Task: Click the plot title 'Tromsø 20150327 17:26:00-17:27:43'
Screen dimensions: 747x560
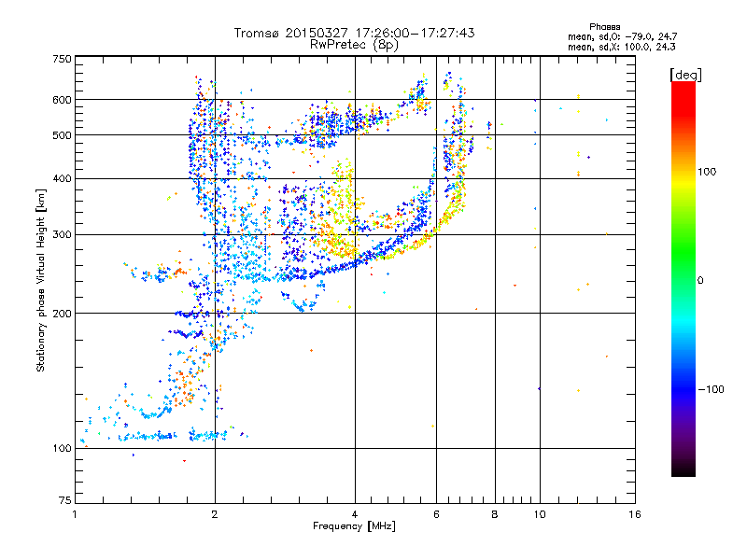Action: point(354,33)
